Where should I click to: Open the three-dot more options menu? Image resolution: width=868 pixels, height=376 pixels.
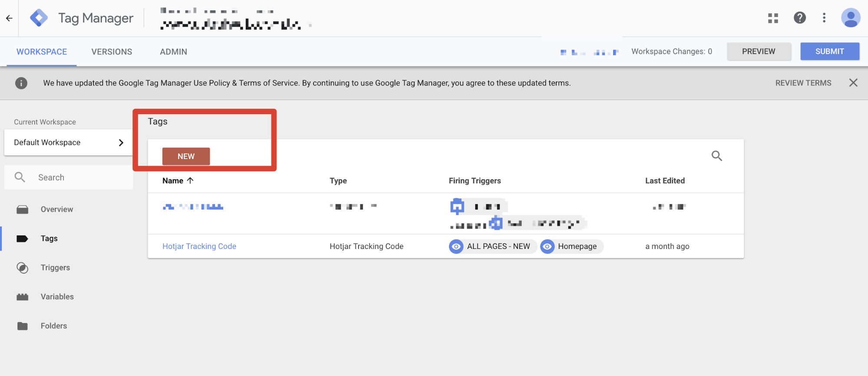(824, 18)
